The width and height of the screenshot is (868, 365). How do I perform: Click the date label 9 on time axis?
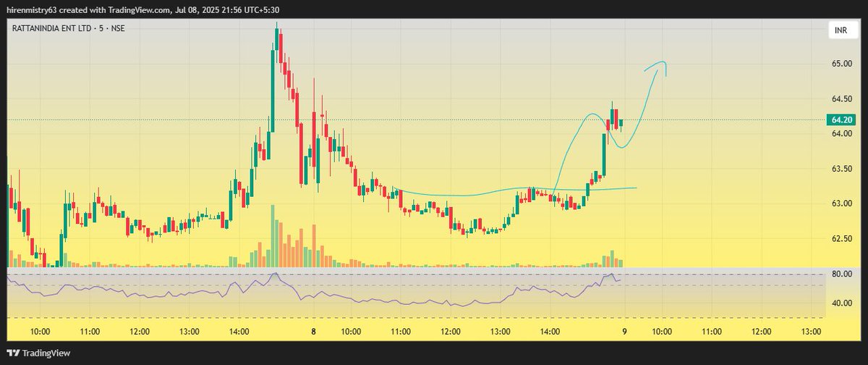click(624, 331)
